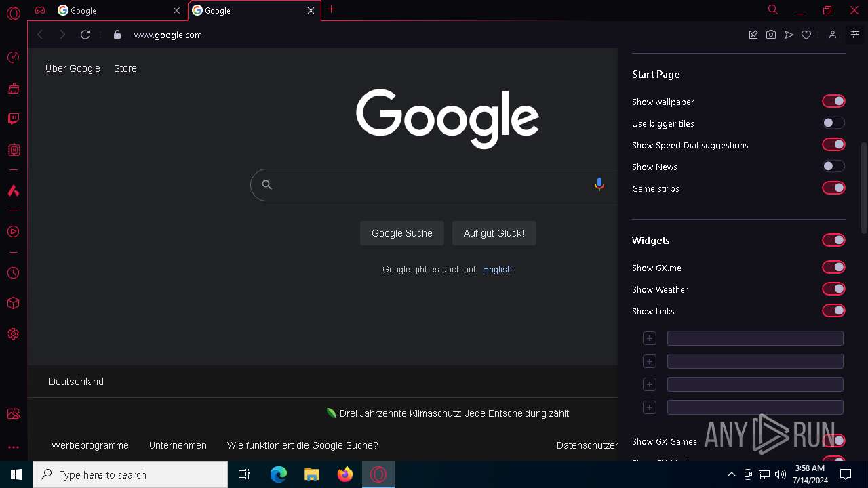Open the Opera menu logo

[13, 13]
